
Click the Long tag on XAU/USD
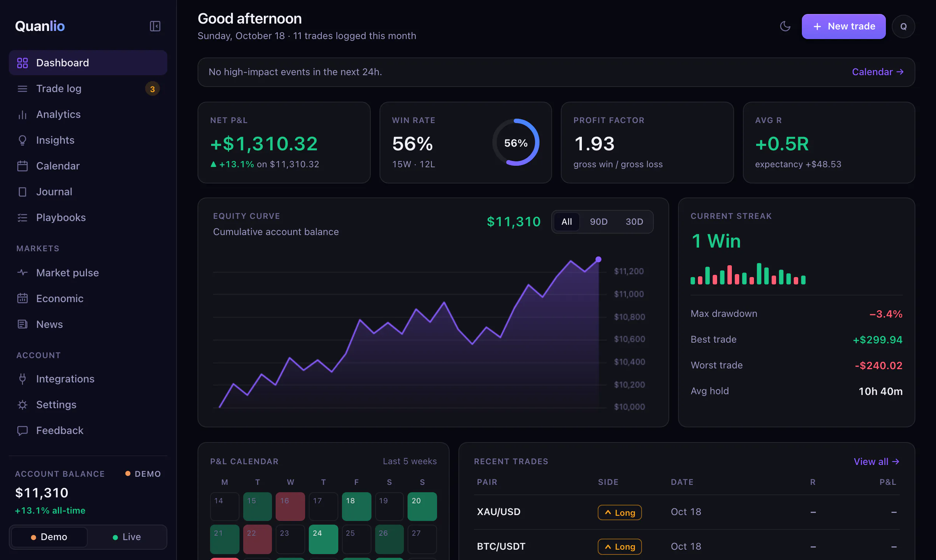point(619,512)
